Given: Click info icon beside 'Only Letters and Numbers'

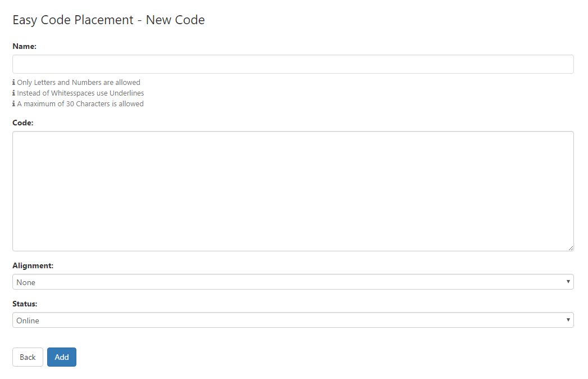Looking at the screenshot, I should tap(14, 82).
